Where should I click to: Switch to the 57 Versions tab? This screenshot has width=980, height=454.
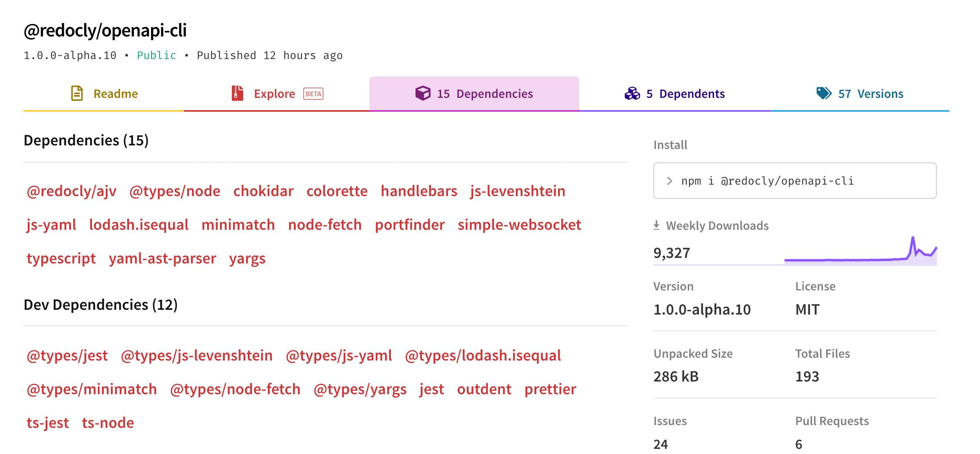pos(870,94)
